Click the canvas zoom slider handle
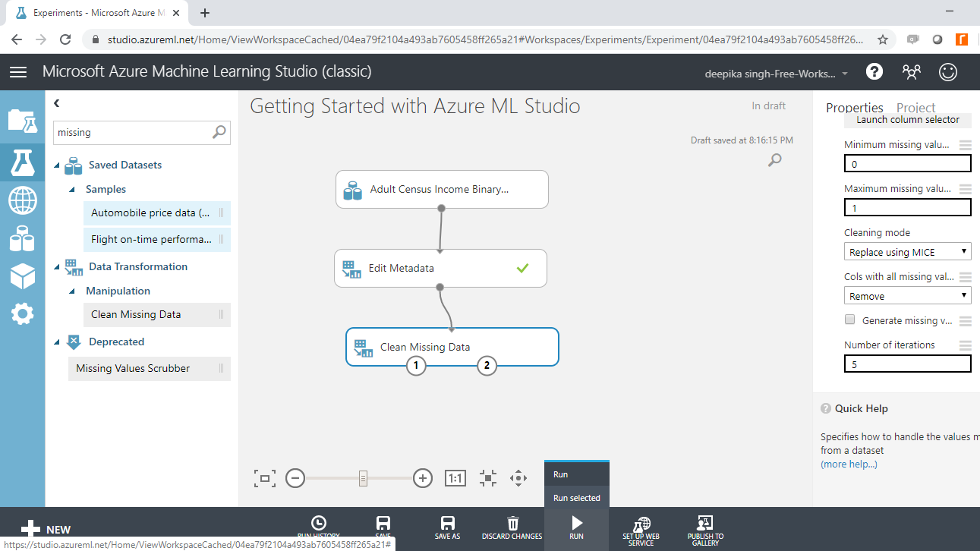980x551 pixels. coord(364,478)
